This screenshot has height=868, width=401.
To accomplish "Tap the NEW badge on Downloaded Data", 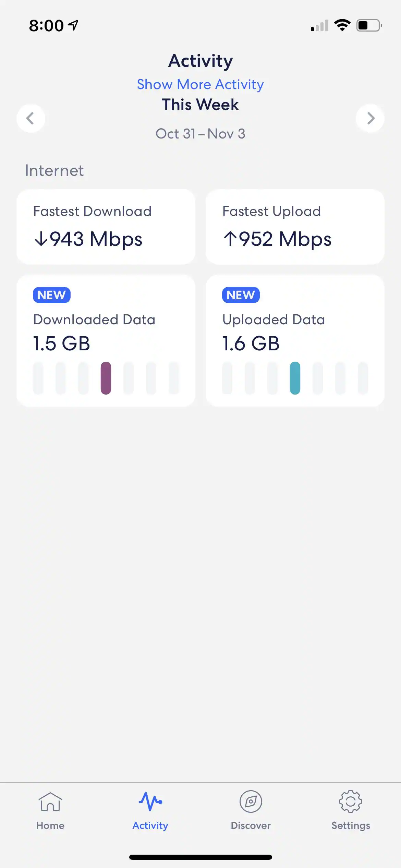I will point(52,295).
